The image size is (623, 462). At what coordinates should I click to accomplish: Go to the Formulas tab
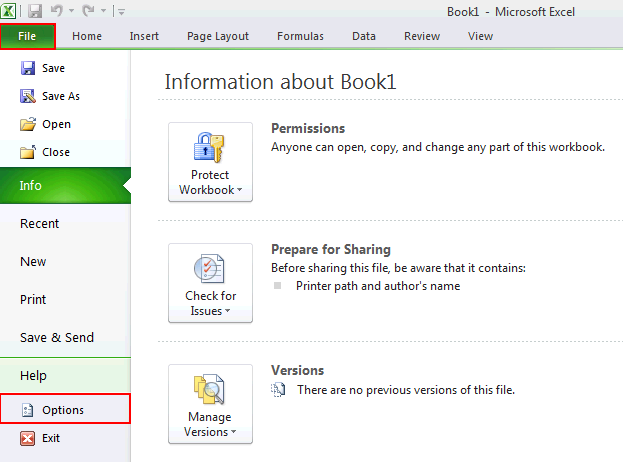coord(300,36)
